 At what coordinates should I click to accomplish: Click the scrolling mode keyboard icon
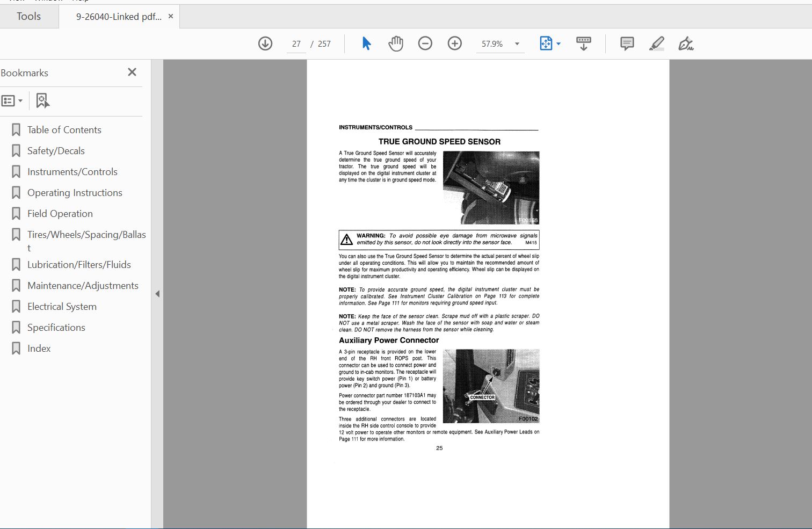[584, 44]
